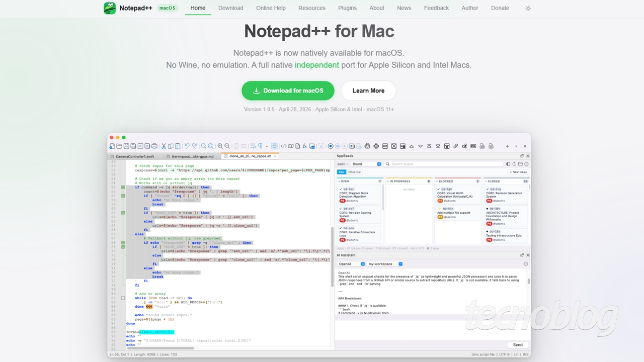Click the Undo arrow icon
The image size is (644, 362).
pyautogui.click(x=187, y=146)
